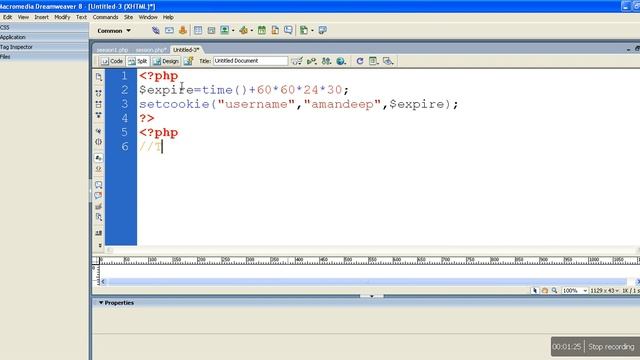Screen dimensions: 640x360
Task: Insert a Named Anchor
Action: (182, 30)
